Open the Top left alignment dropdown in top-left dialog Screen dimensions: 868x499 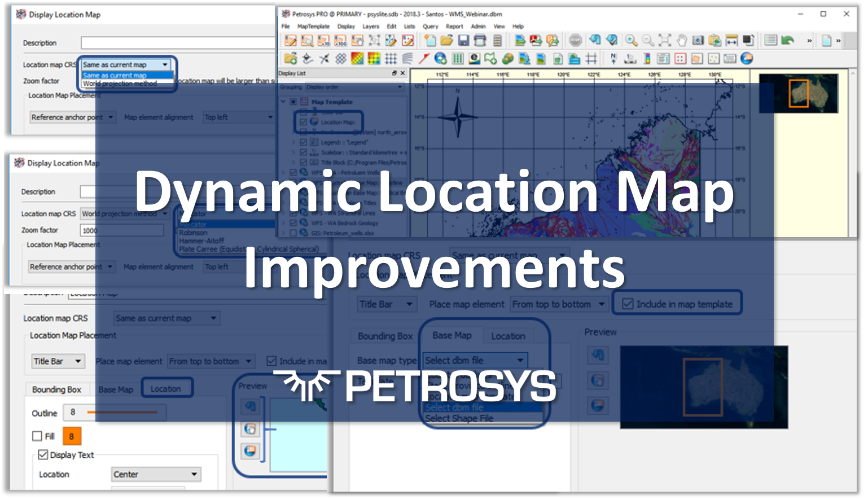(x=239, y=117)
